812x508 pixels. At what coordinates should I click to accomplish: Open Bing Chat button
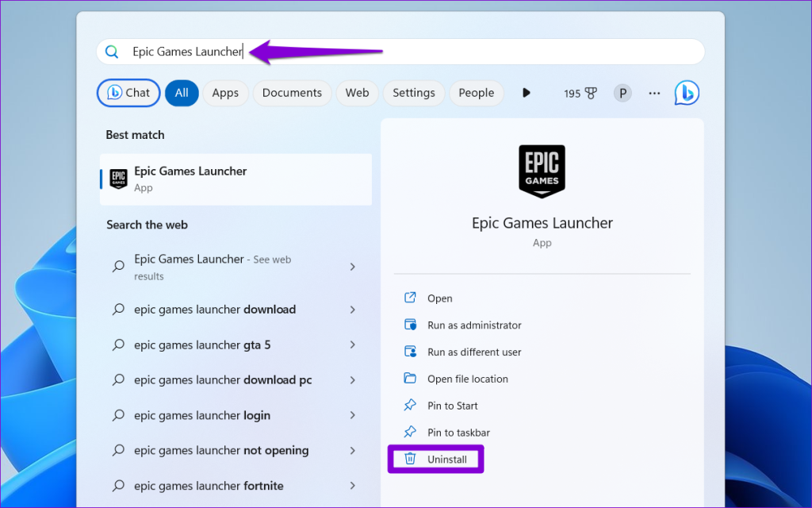(x=128, y=93)
